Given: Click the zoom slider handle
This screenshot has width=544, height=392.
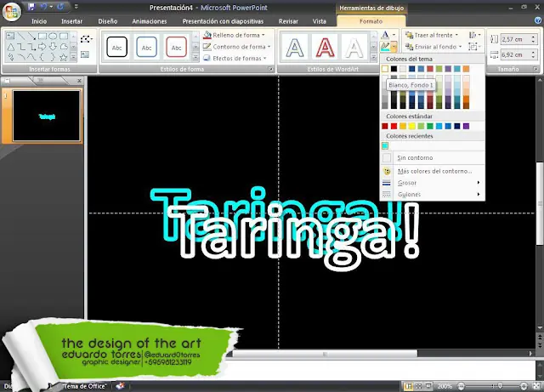Looking at the screenshot, I should [500, 386].
